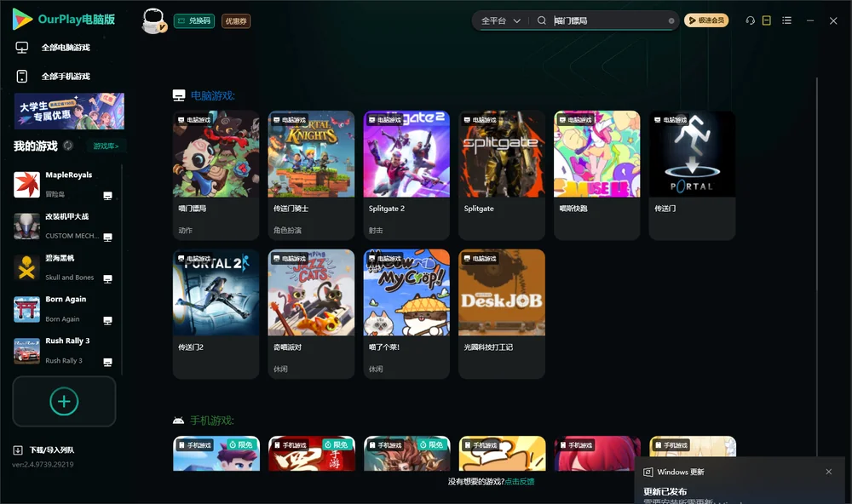Click the 点击反馈 feedback link

click(520, 482)
